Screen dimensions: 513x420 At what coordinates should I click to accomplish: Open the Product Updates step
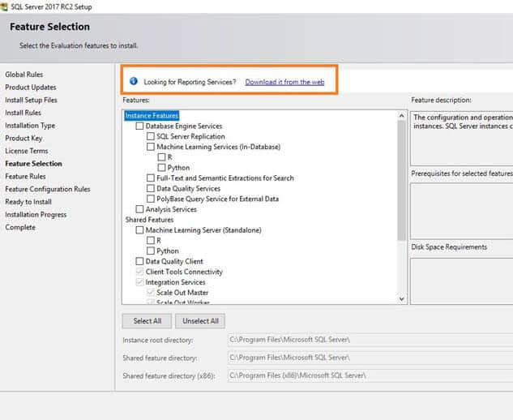pyautogui.click(x=31, y=88)
